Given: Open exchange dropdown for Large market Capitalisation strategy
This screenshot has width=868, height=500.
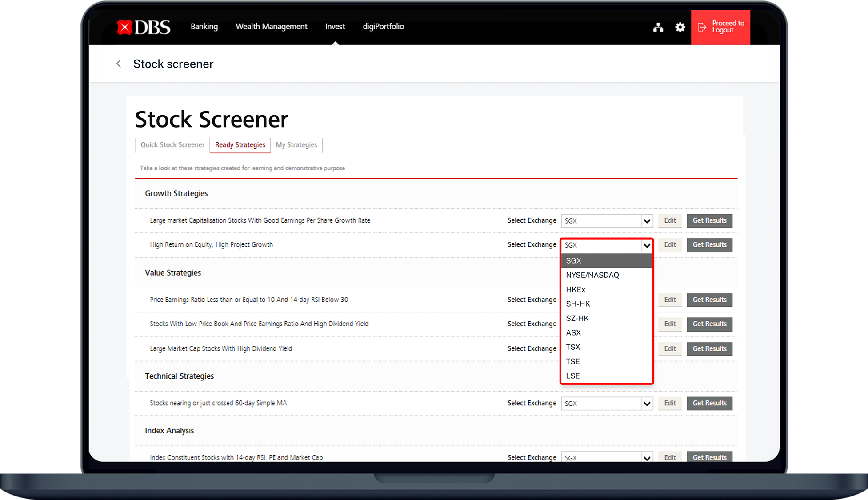Looking at the screenshot, I should tap(607, 221).
